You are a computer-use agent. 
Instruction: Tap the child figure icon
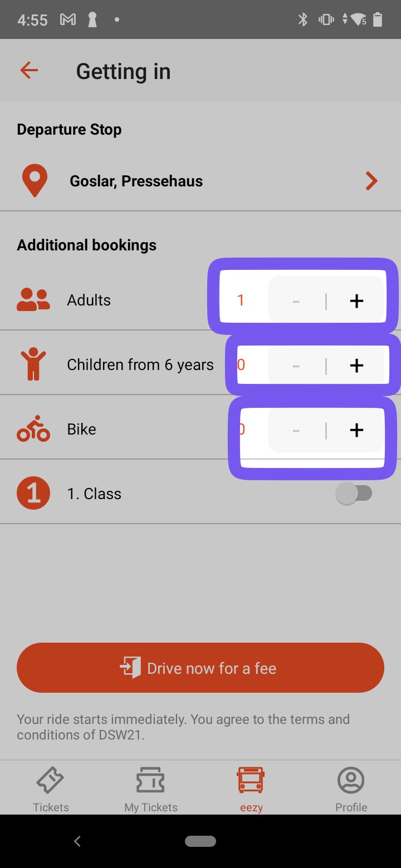tap(33, 364)
